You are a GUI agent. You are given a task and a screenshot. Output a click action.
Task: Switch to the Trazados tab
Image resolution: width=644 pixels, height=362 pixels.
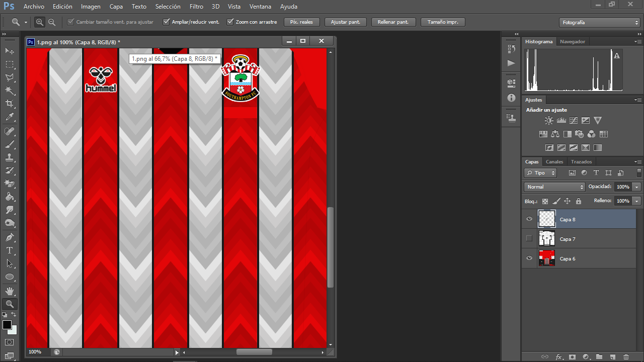pyautogui.click(x=581, y=162)
